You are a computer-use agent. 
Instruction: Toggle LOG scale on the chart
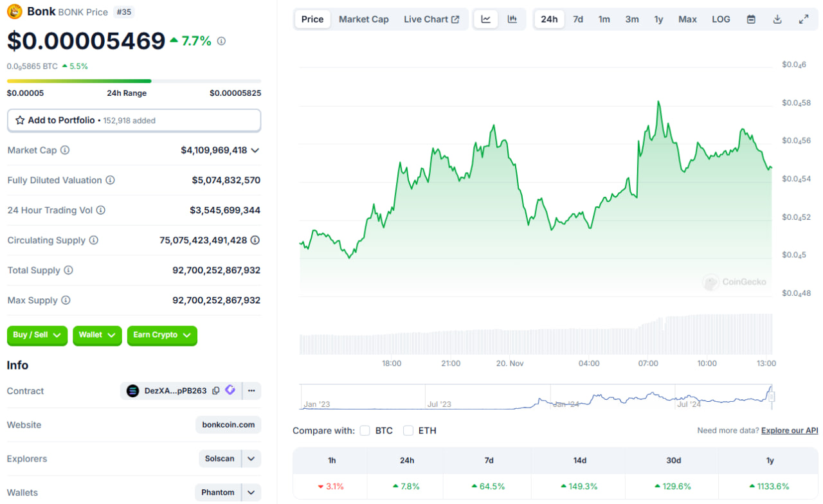[x=721, y=19]
